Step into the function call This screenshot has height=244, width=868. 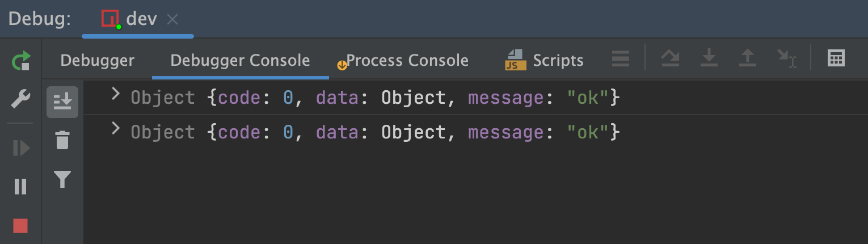(709, 58)
